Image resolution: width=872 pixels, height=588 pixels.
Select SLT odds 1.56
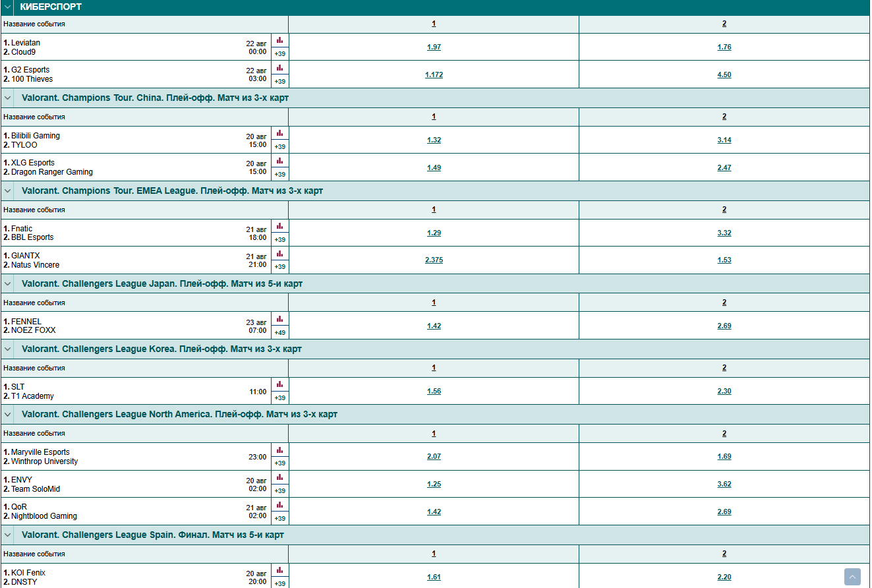click(x=434, y=392)
